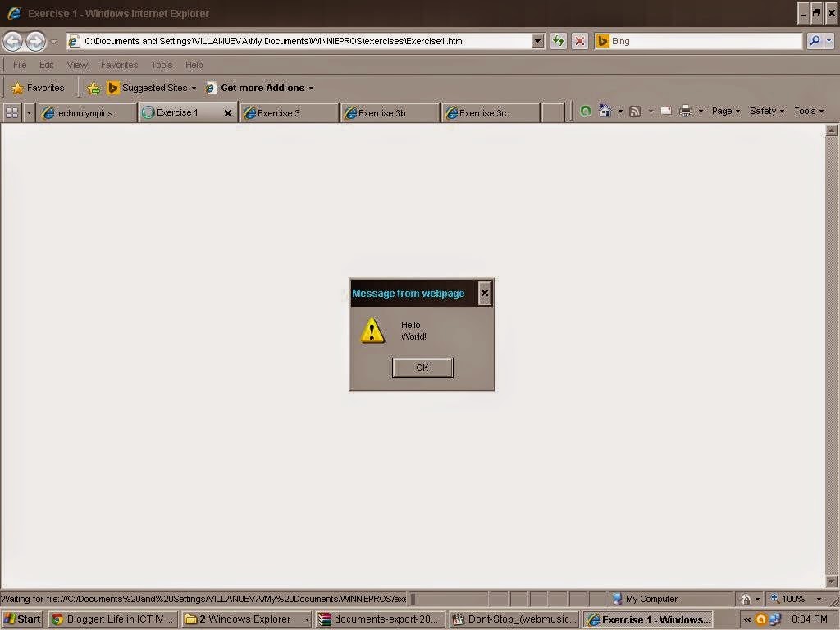Open the Help menu
The height and width of the screenshot is (630, 840).
click(194, 65)
